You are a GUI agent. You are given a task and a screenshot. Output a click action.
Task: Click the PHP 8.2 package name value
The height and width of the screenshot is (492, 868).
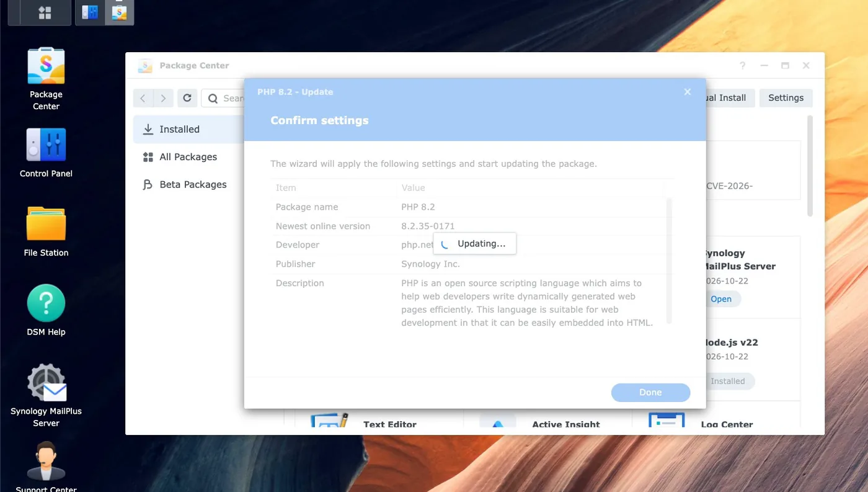click(418, 207)
